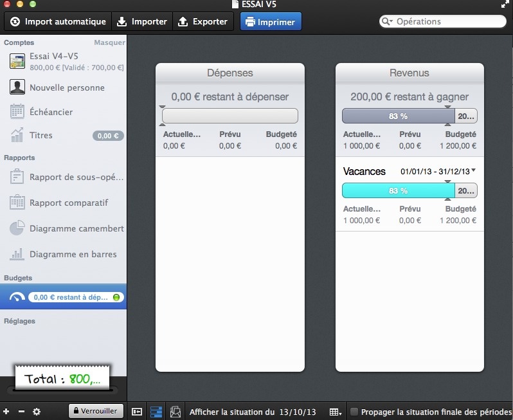Enable Propager la situation finale checkbox

pos(354,412)
